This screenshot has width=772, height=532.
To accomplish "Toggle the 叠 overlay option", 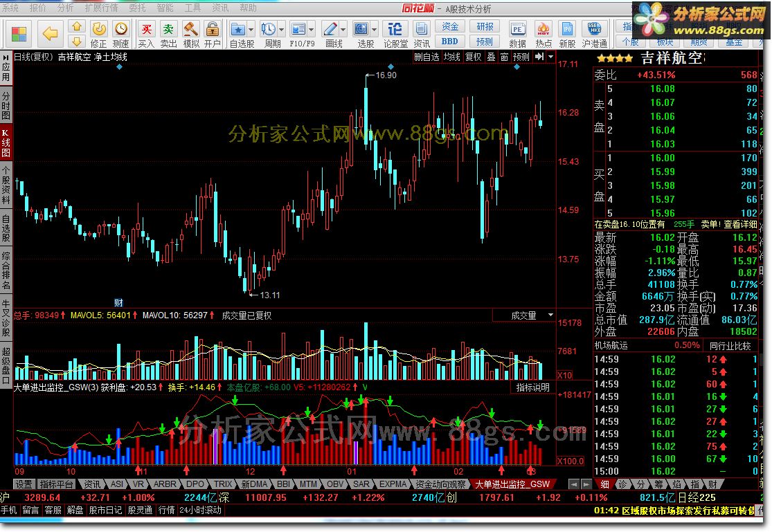I will (x=492, y=57).
